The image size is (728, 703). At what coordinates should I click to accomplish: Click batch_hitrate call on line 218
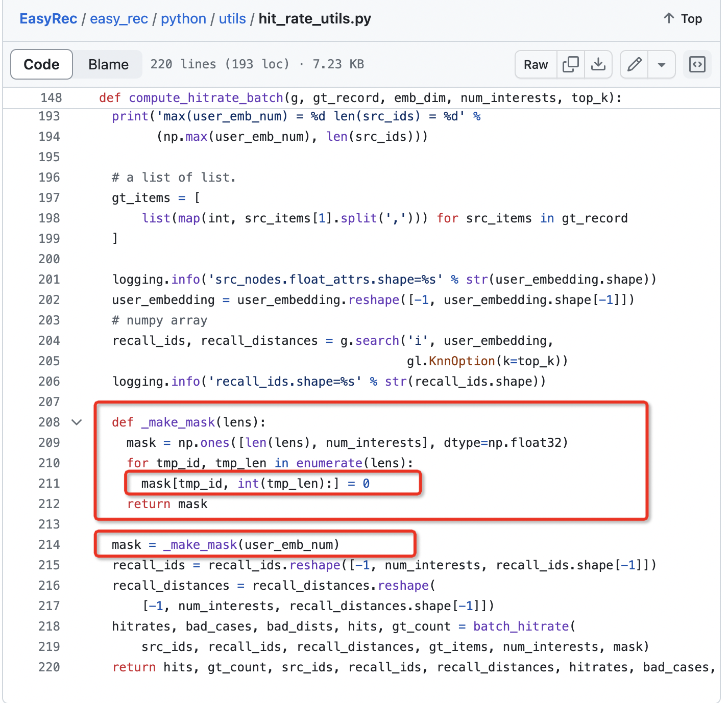click(x=521, y=626)
